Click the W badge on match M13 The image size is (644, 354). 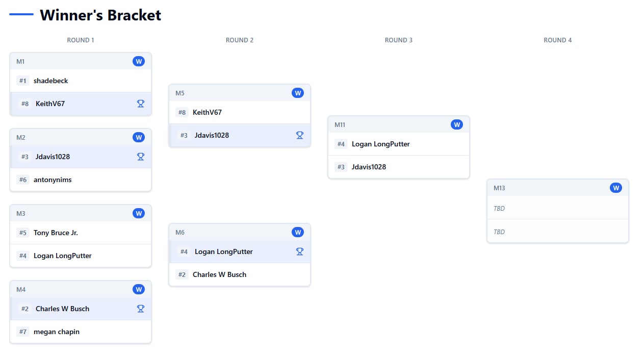tap(616, 188)
